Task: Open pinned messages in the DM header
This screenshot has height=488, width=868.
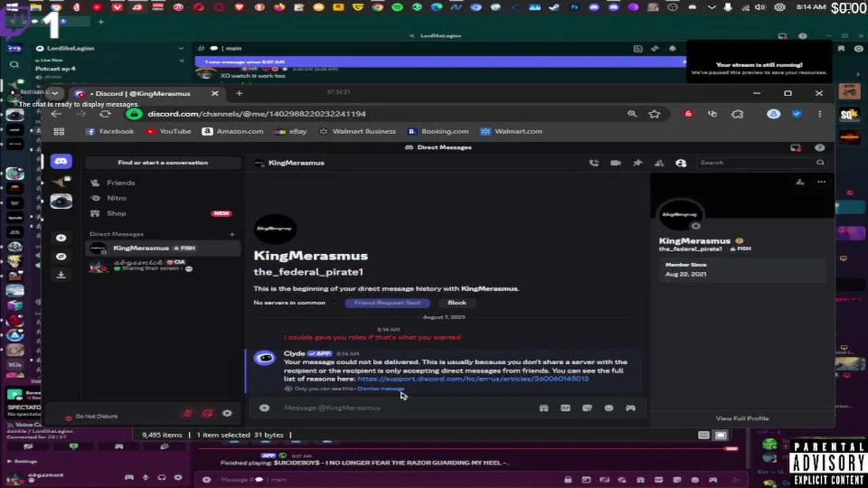Action: [x=637, y=163]
